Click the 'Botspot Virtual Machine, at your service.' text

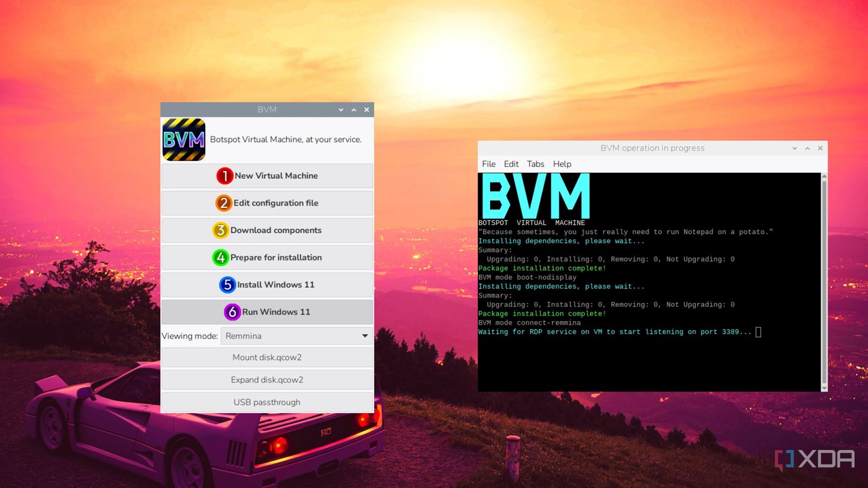click(x=286, y=139)
